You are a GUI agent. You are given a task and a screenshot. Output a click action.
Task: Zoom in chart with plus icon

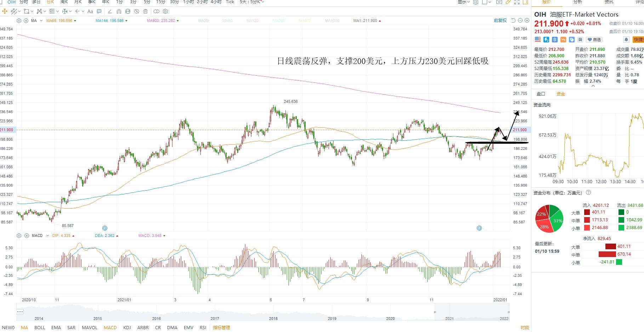point(527,21)
